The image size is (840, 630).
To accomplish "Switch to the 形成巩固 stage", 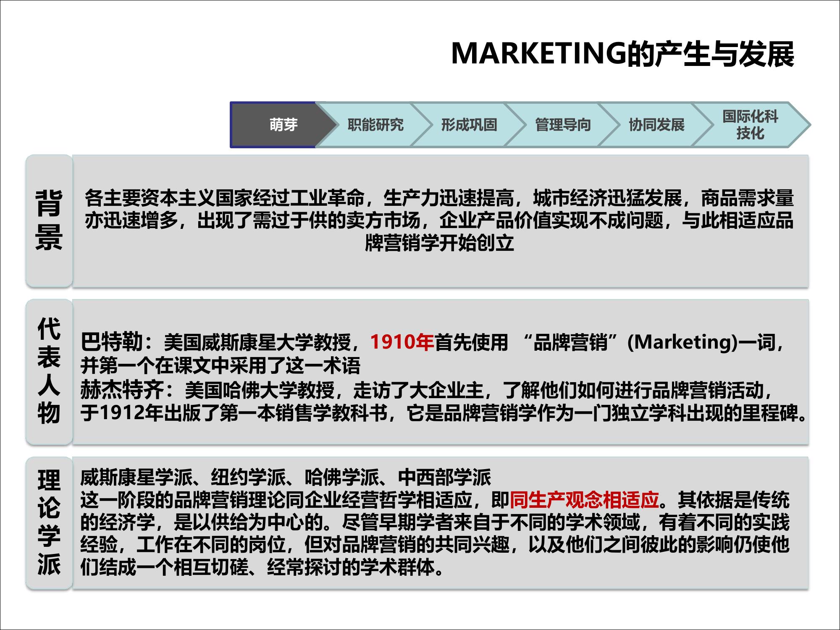I will [x=469, y=125].
